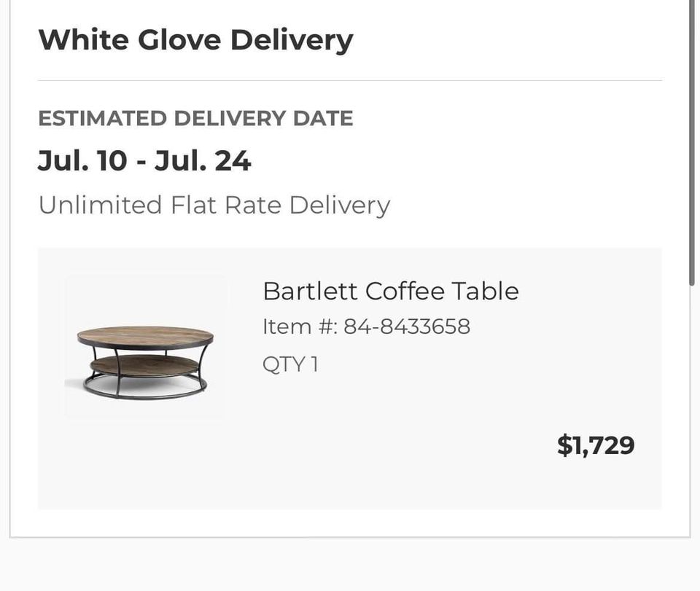Click the item number 84-8433658 digits
700x591 pixels.
click(x=407, y=326)
